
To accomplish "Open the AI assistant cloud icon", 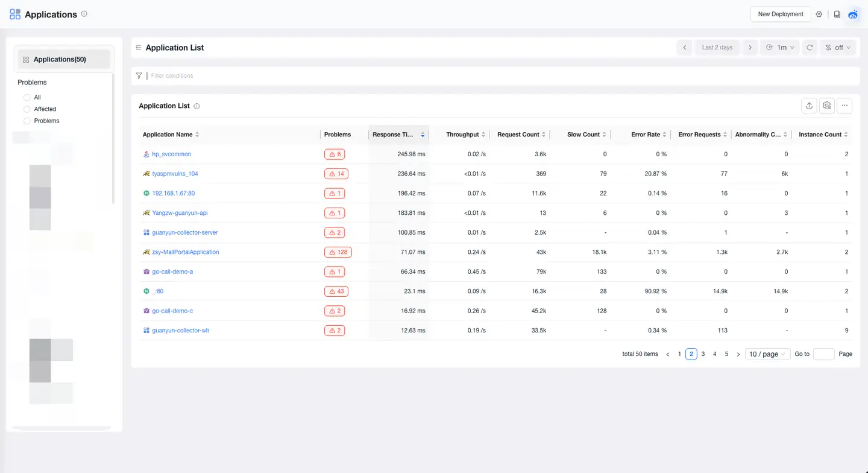I will (853, 14).
